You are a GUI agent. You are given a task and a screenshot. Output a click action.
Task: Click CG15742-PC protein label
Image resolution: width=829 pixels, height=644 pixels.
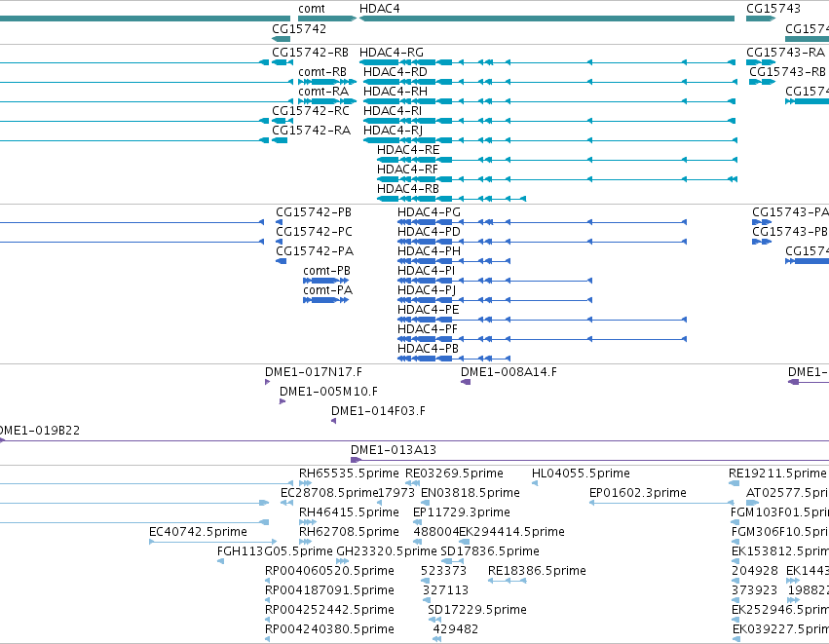tap(314, 232)
